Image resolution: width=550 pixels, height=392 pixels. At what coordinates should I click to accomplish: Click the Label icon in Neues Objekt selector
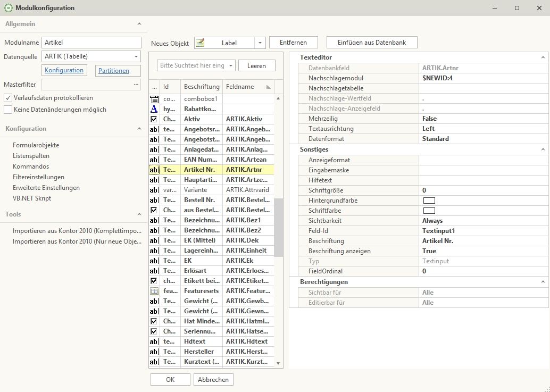click(200, 43)
